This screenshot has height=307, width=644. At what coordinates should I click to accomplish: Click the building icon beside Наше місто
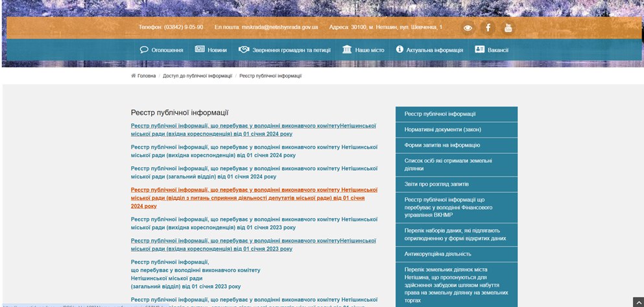(347, 49)
